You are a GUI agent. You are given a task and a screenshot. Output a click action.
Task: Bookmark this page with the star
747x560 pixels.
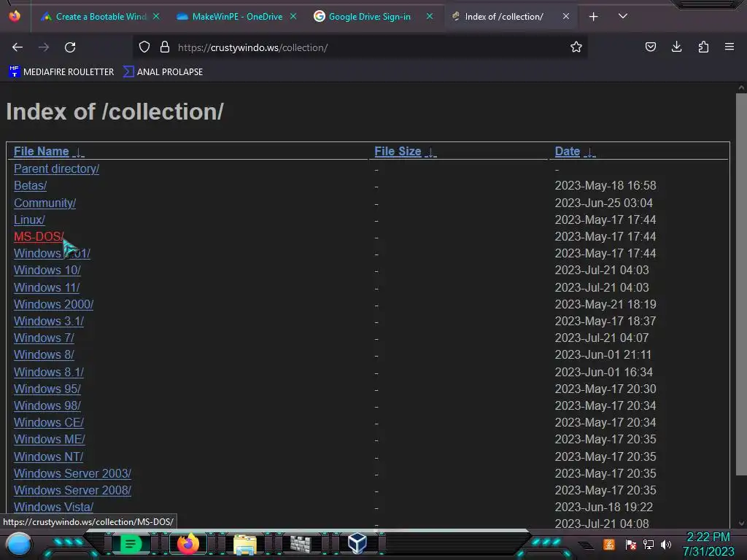tap(576, 47)
